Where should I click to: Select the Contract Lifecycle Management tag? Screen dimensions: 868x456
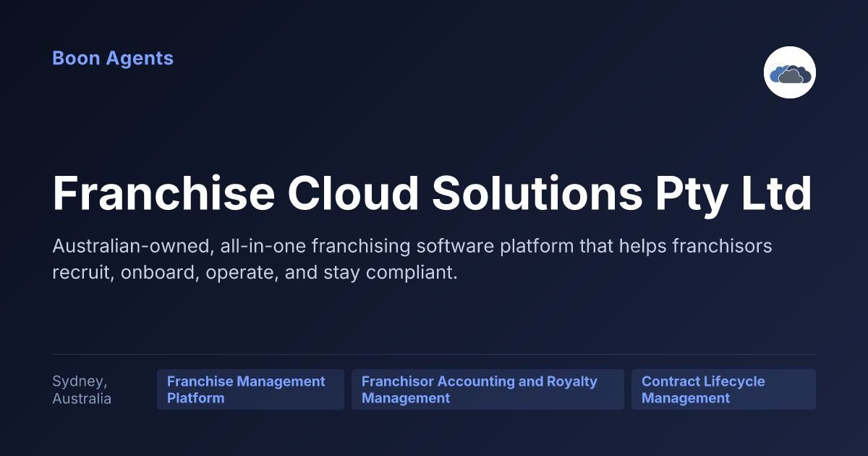[723, 389]
